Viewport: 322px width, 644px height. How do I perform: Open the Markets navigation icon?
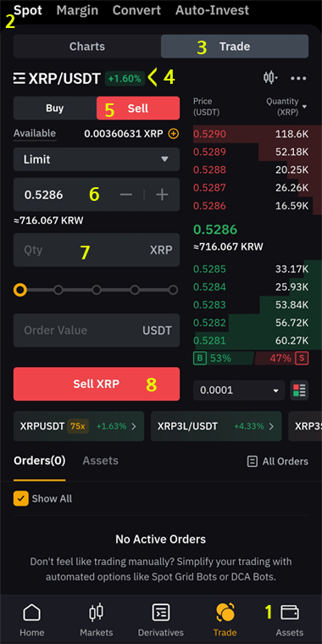[96, 613]
